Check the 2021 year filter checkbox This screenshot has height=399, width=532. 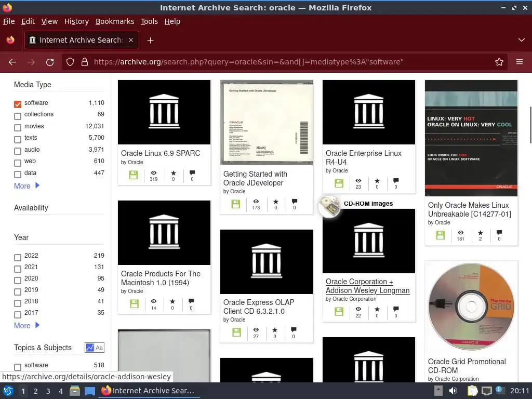point(18,269)
